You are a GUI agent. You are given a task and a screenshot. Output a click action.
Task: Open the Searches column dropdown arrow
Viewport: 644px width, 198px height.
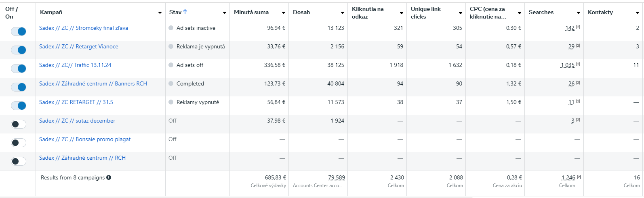[x=579, y=13]
